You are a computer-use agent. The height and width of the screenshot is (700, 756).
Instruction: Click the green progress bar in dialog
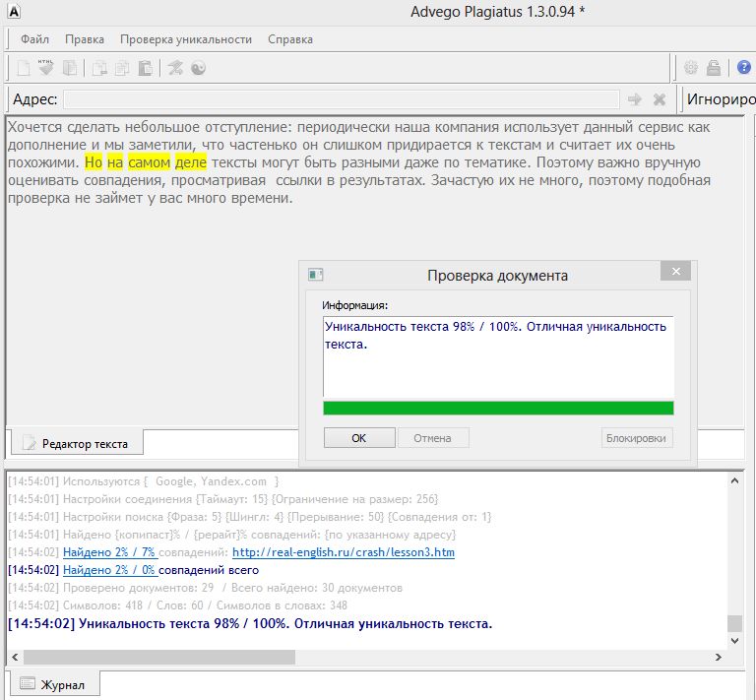tap(498, 408)
